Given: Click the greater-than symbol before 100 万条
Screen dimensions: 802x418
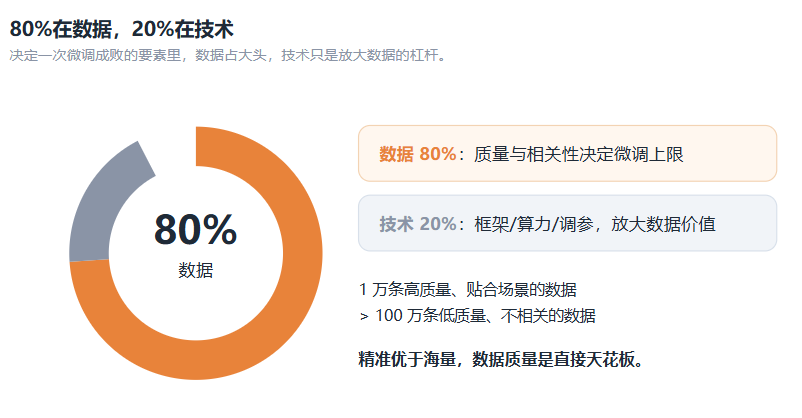Looking at the screenshot, I should click(x=364, y=317).
